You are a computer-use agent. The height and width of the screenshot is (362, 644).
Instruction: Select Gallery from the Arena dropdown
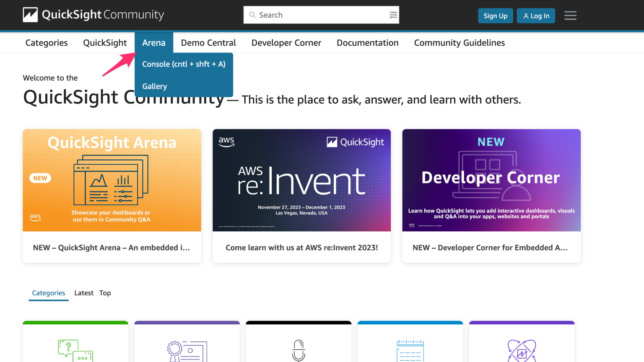[154, 86]
